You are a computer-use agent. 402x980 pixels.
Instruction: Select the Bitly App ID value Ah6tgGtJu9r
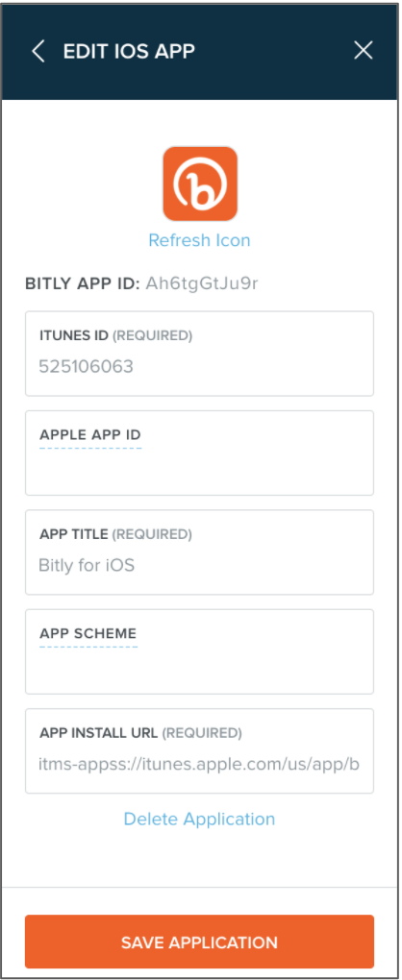tap(202, 283)
